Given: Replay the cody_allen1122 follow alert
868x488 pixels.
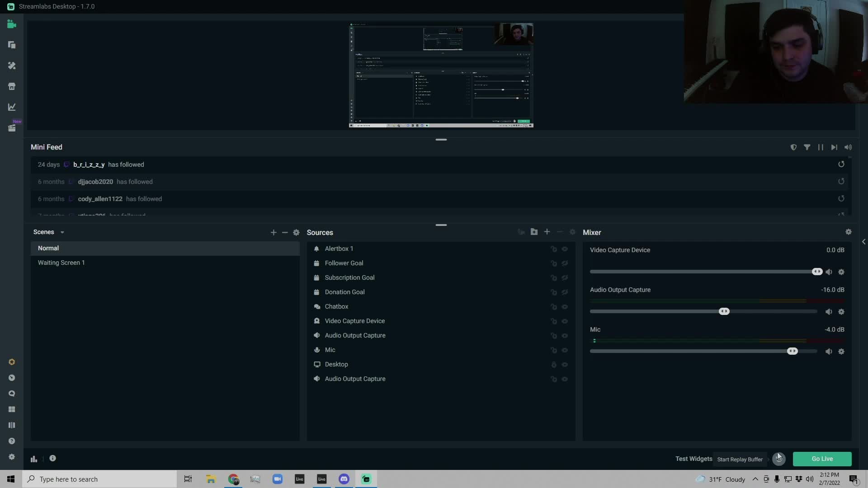Looking at the screenshot, I should pos(841,199).
